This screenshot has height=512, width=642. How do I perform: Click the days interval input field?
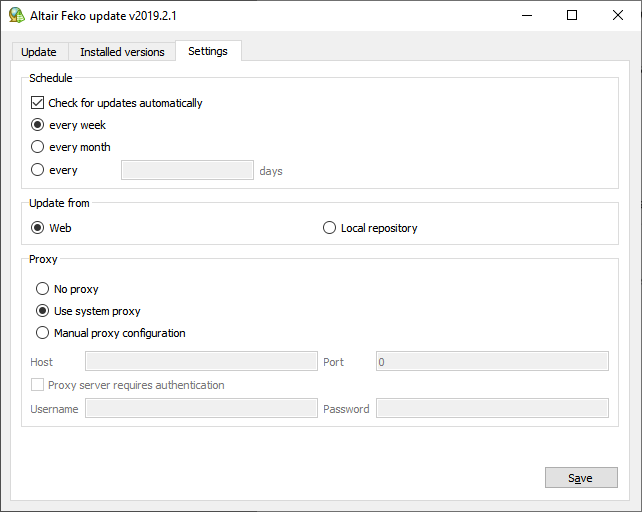pyautogui.click(x=187, y=170)
